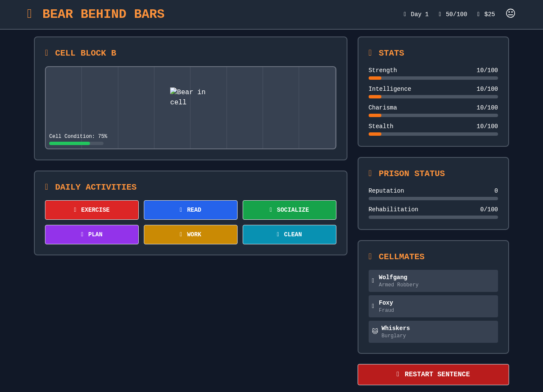Click Foxy's Fraud charge text

[386, 311]
